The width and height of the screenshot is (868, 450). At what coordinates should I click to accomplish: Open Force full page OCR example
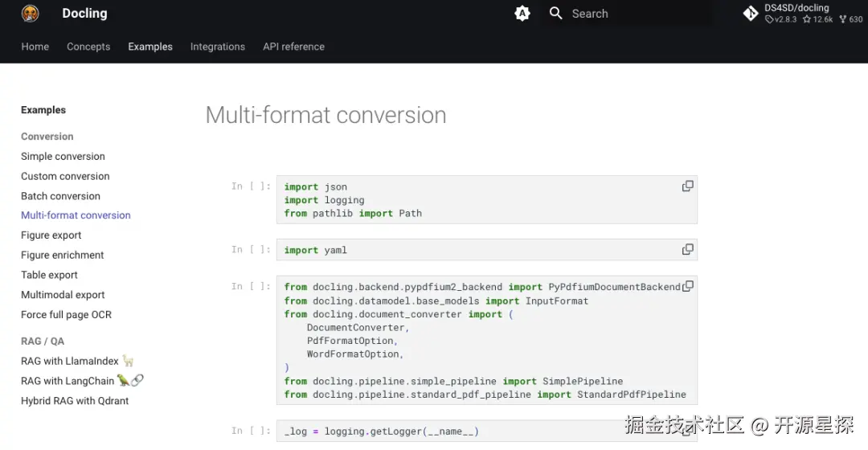click(67, 315)
